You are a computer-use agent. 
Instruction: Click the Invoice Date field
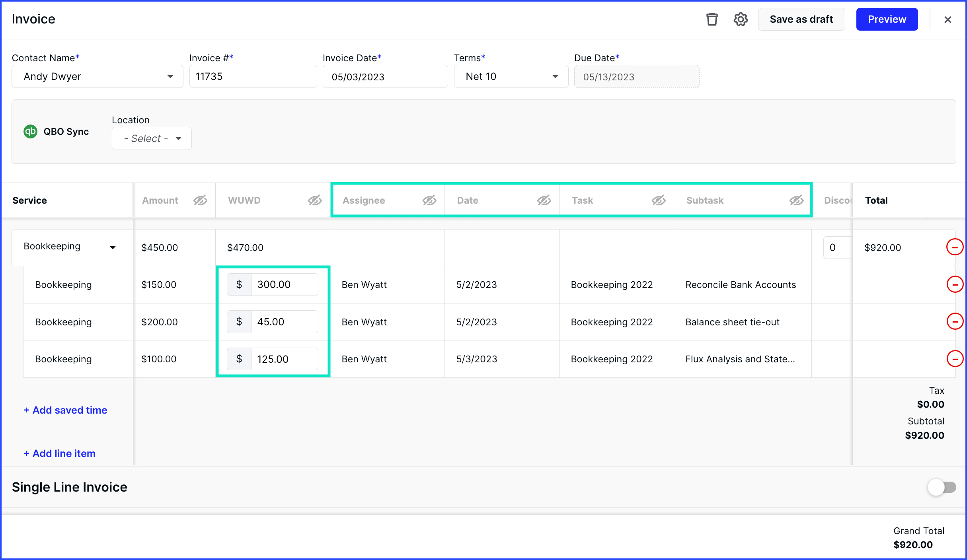(x=385, y=76)
